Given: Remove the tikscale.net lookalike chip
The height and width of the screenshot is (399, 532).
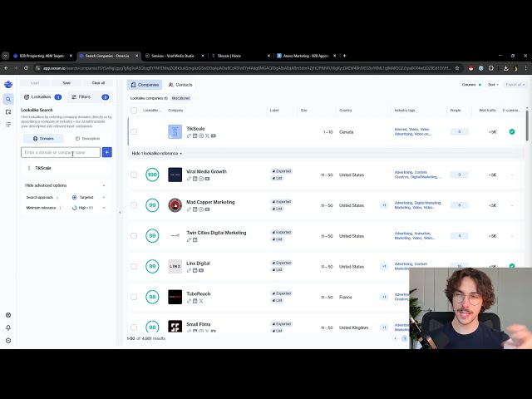Looking at the screenshot, I should point(181,98).
